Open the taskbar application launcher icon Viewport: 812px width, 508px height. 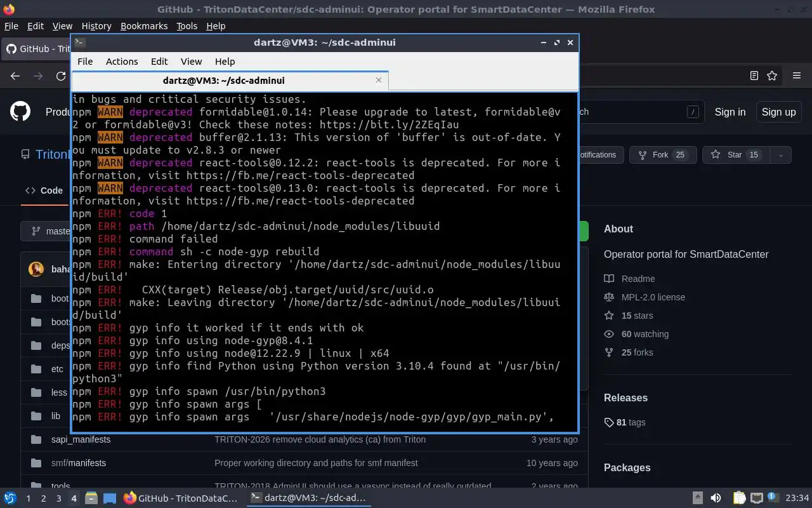pos(10,498)
